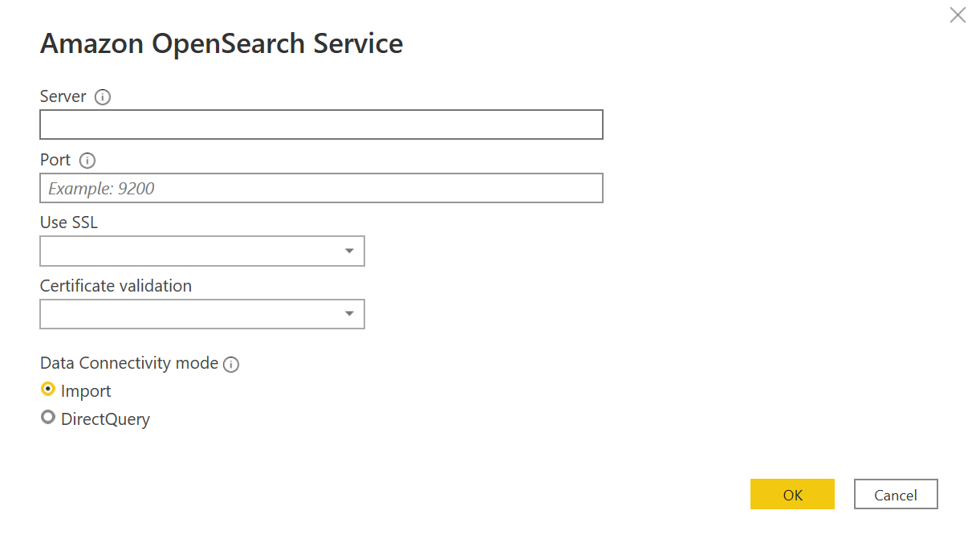The image size is (980, 543).
Task: Close the Amazon OpenSearch Service dialog
Action: click(x=958, y=14)
